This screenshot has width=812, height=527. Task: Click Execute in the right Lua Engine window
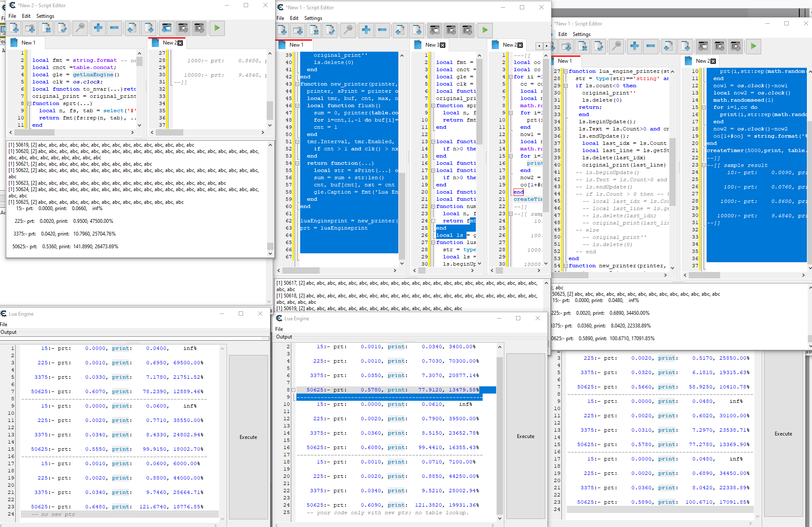(783, 434)
